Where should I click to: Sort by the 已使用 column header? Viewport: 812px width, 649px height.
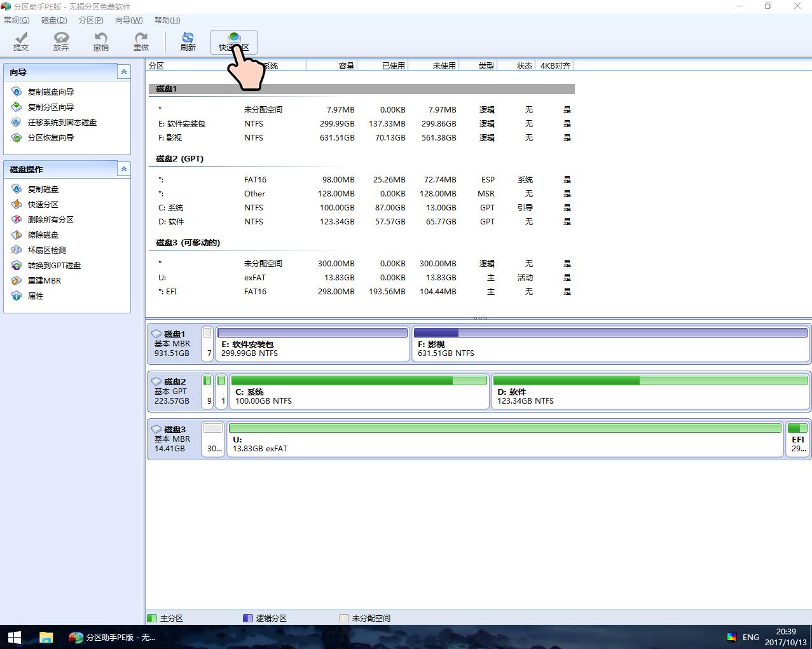coord(383,65)
